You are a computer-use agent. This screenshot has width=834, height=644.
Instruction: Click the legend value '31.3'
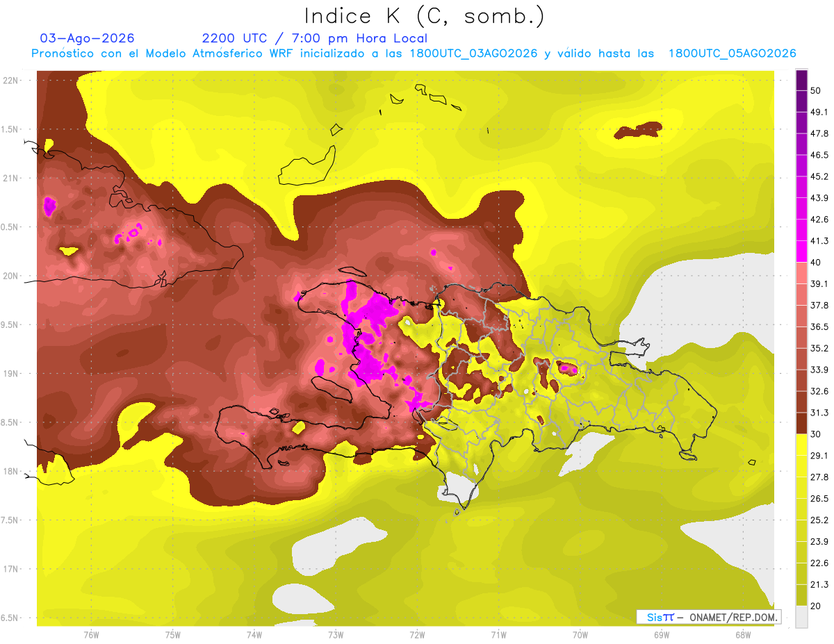click(819, 413)
